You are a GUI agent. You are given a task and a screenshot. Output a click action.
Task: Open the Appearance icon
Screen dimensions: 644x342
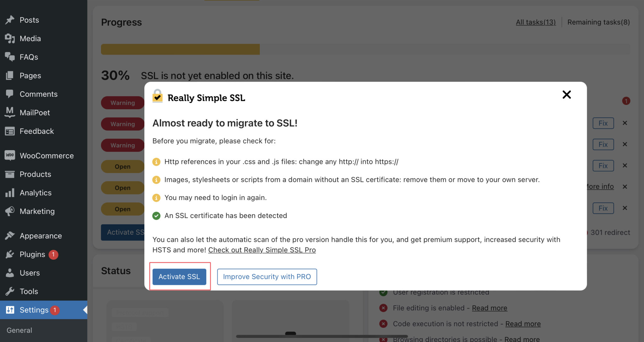[10, 236]
